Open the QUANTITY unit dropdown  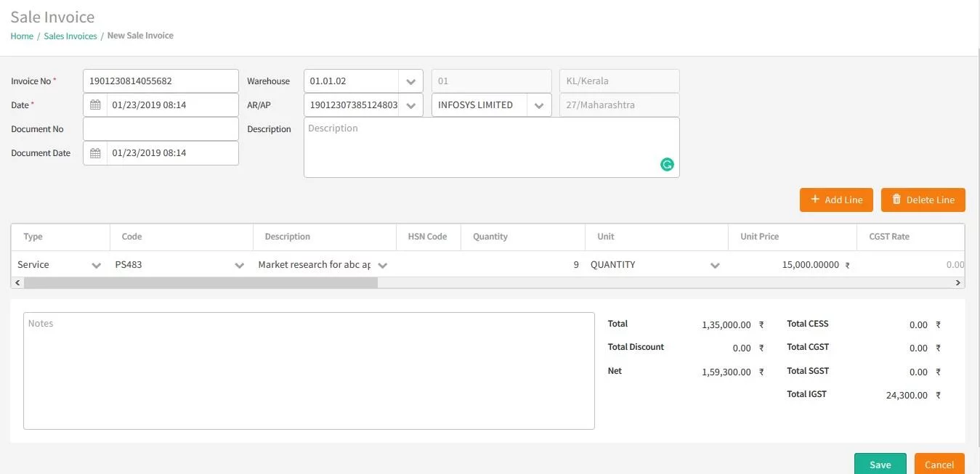(x=716, y=264)
